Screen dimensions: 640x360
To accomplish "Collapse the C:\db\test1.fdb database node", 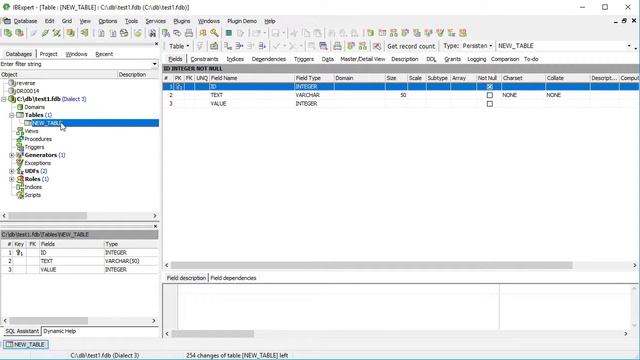I will (4, 99).
